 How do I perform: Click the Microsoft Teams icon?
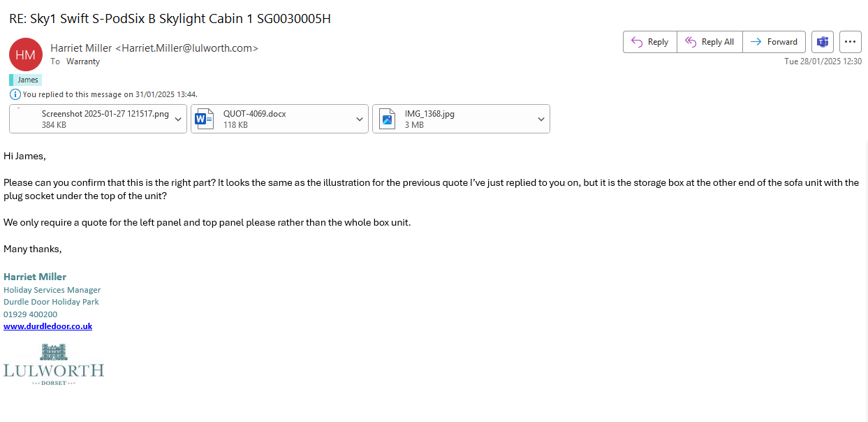(823, 42)
